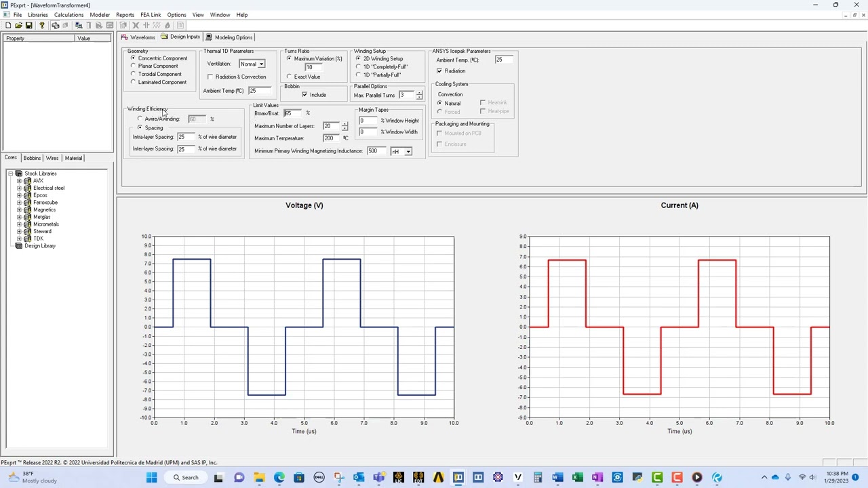This screenshot has height=488, width=868.
Task: Switch to the Waveforms tab
Action: (138, 37)
